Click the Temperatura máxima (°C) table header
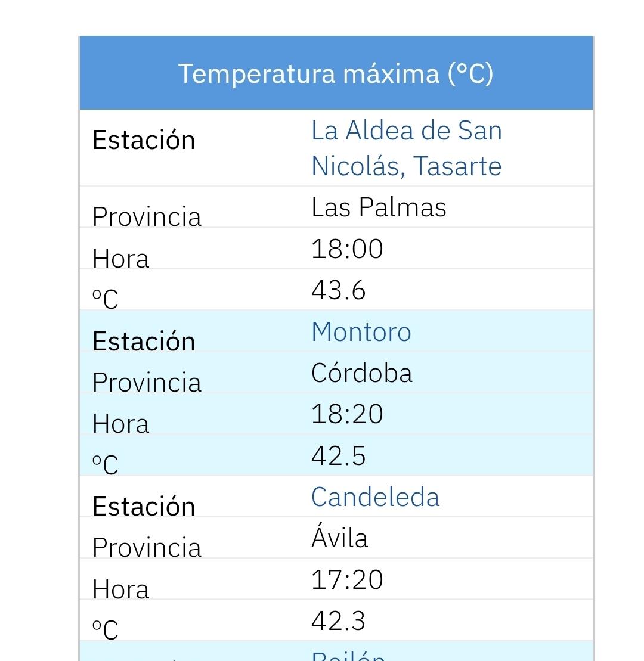Image resolution: width=644 pixels, height=661 pixels. pos(336,73)
